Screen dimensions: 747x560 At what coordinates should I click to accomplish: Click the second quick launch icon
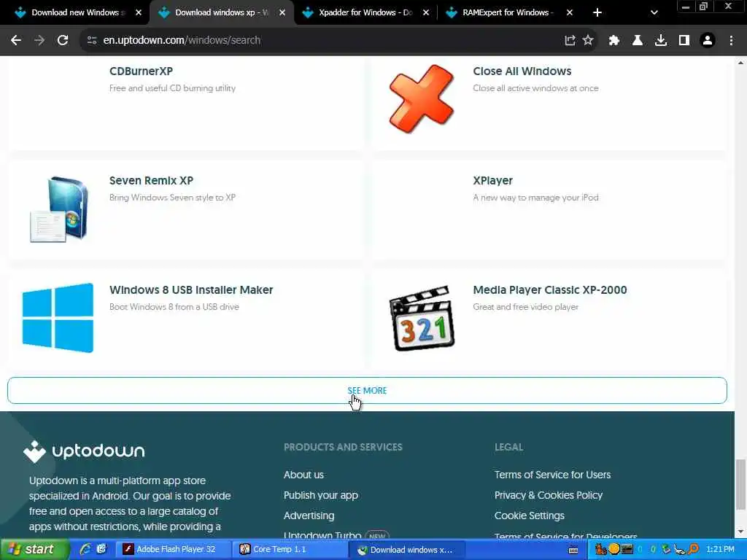pos(101,549)
